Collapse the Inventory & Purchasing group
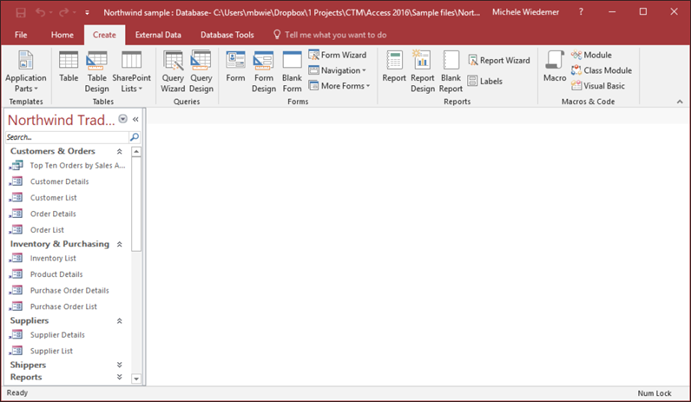Viewport: 691px width, 402px height. coord(119,244)
